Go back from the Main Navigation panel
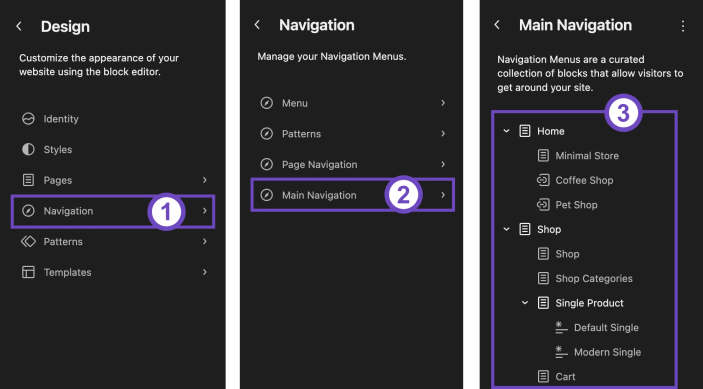The image size is (703, 389). tap(497, 25)
